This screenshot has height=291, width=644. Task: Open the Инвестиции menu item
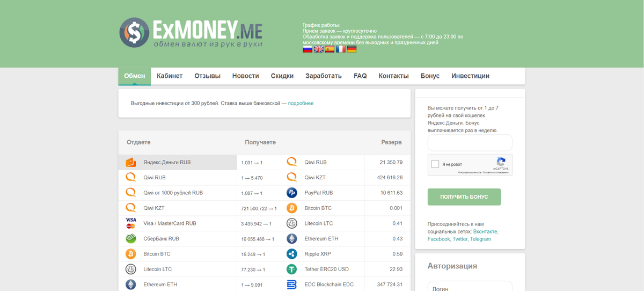pyautogui.click(x=471, y=76)
